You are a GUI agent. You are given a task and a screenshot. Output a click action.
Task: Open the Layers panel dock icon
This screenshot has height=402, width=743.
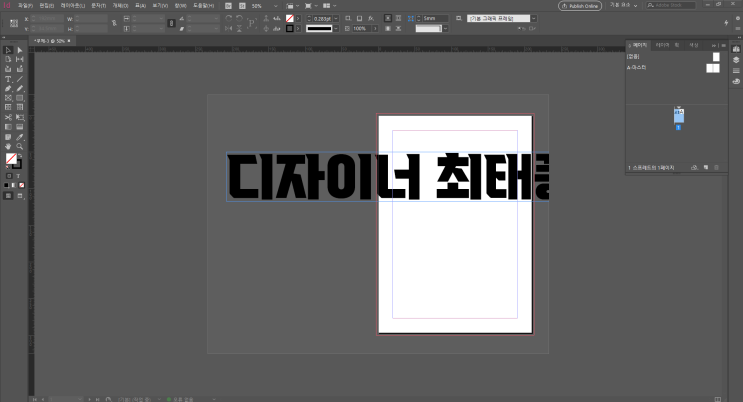pyautogui.click(x=736, y=60)
